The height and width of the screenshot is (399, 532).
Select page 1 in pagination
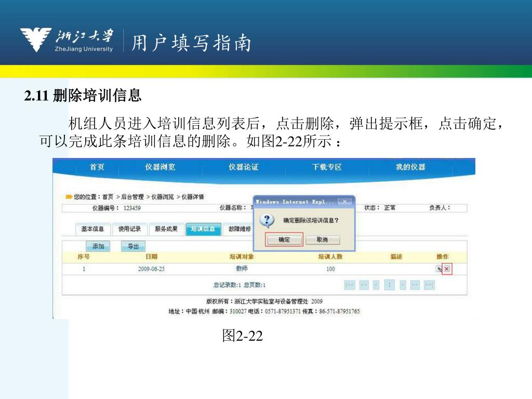(x=390, y=285)
